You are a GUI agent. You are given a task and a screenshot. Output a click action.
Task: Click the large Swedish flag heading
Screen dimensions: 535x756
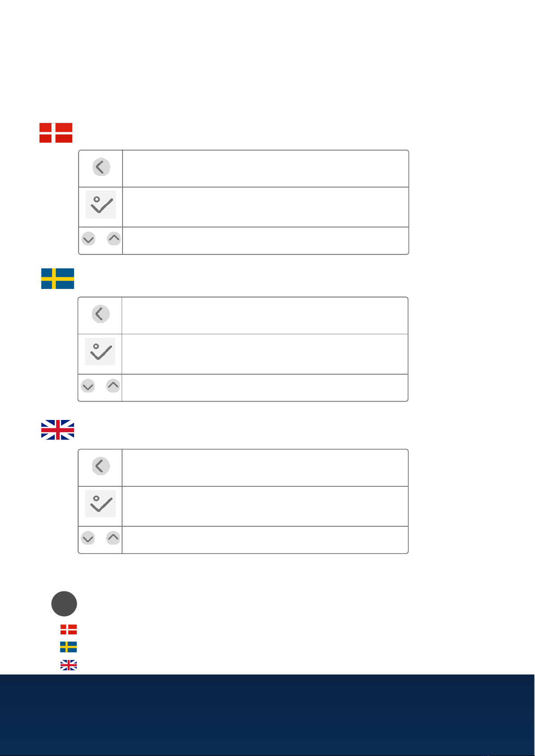(x=57, y=279)
